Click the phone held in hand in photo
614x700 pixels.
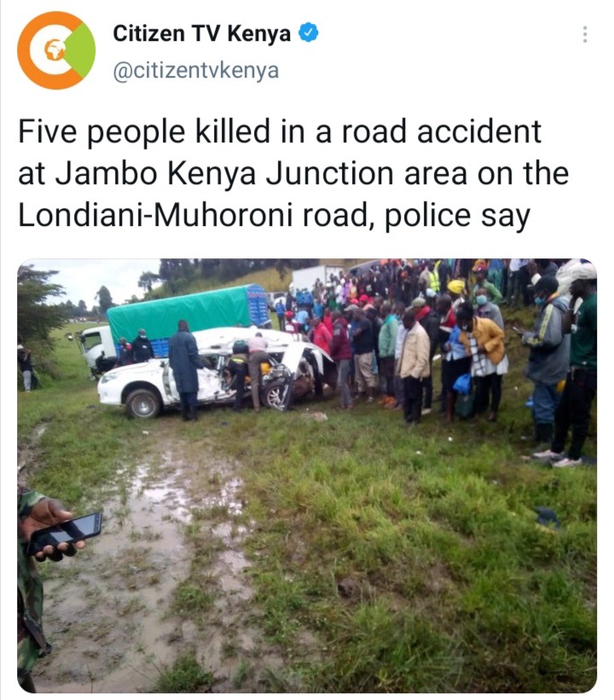point(64,534)
